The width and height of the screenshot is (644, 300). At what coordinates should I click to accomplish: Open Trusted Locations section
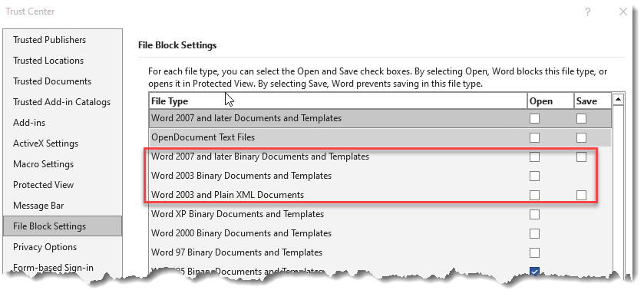click(x=62, y=61)
